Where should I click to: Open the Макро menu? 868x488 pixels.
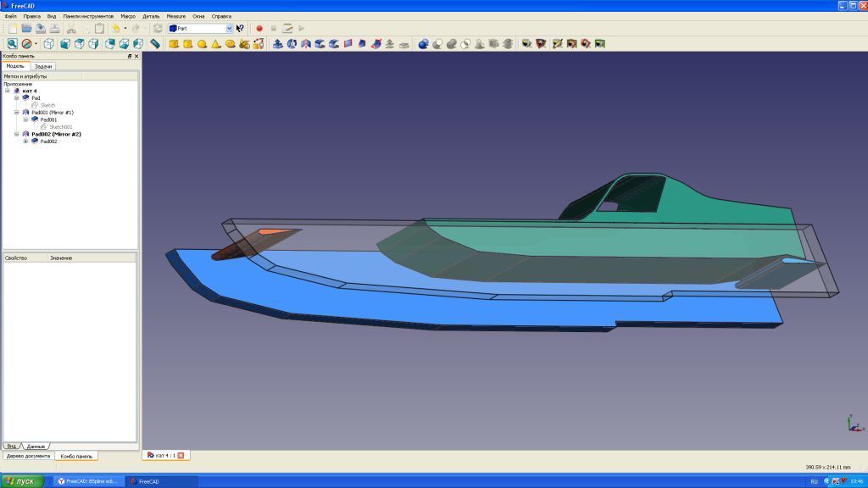click(128, 16)
